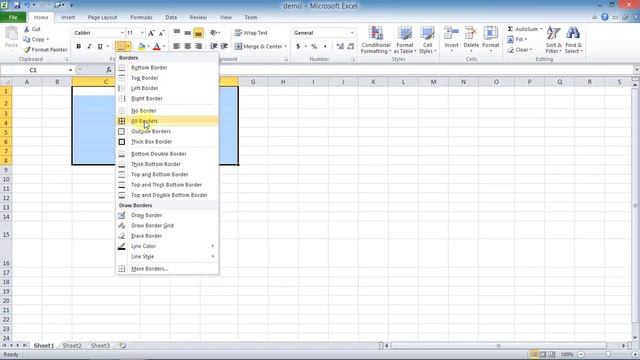Click the Accounting dollar format icon
This screenshot has width=640, height=360.
pos(298,47)
